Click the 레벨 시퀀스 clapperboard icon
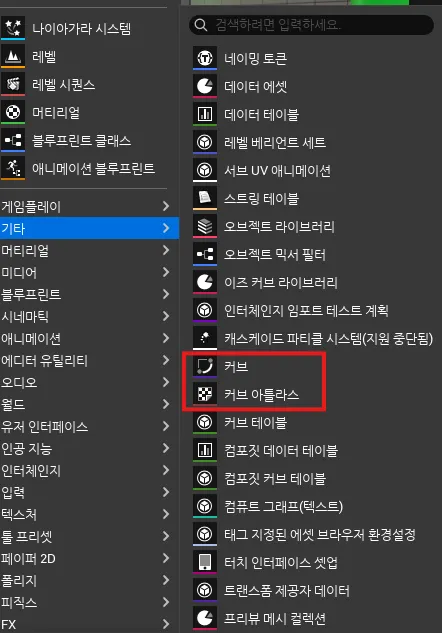The height and width of the screenshot is (633, 442). tap(13, 84)
